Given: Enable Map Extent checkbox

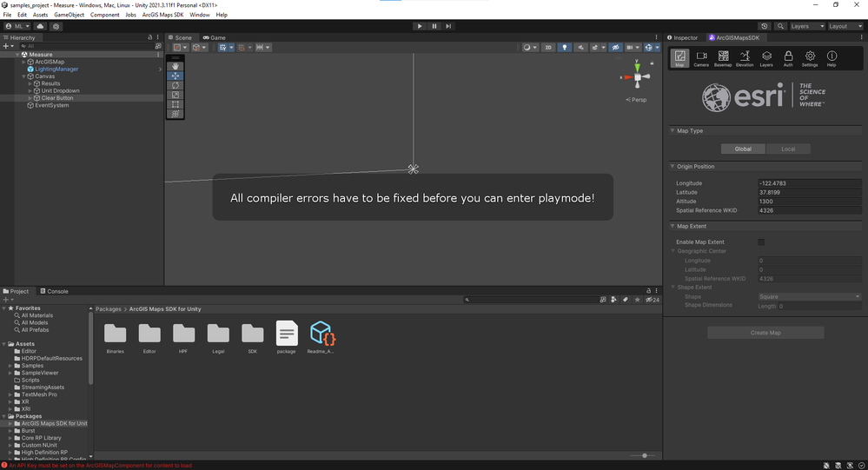Looking at the screenshot, I should [x=761, y=242].
